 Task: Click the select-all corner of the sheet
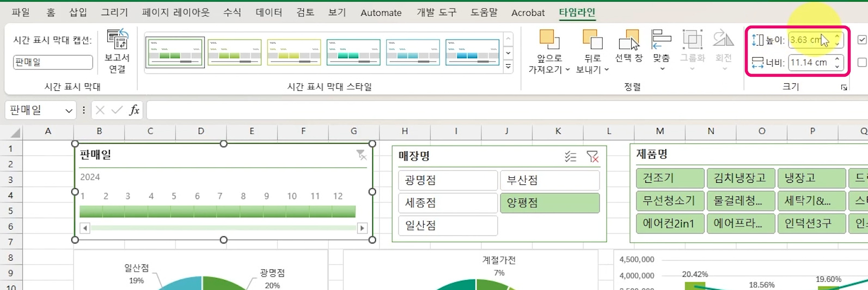(x=15, y=132)
